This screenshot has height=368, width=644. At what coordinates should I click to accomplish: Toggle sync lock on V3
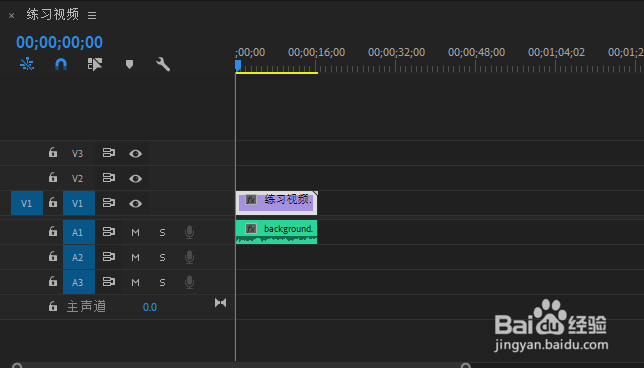tap(108, 153)
